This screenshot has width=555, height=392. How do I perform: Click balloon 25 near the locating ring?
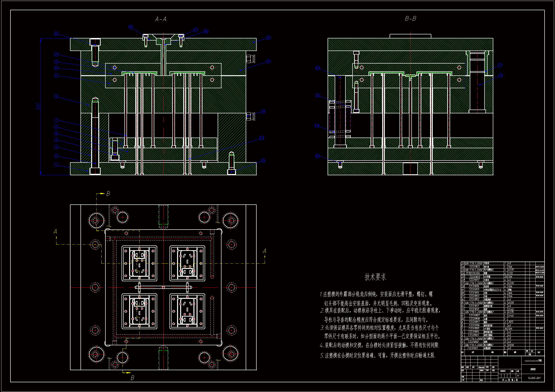[x=131, y=27]
